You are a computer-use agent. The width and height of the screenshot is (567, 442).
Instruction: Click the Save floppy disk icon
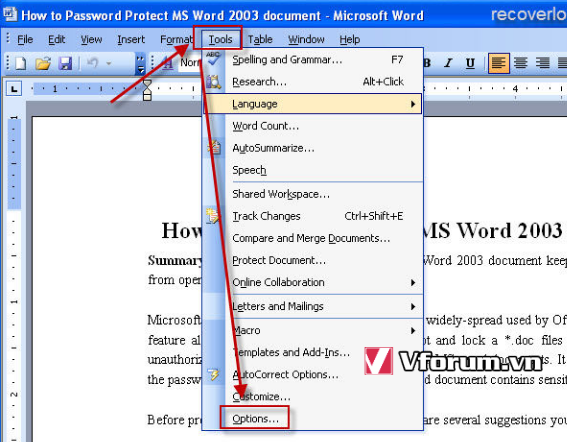tap(65, 63)
